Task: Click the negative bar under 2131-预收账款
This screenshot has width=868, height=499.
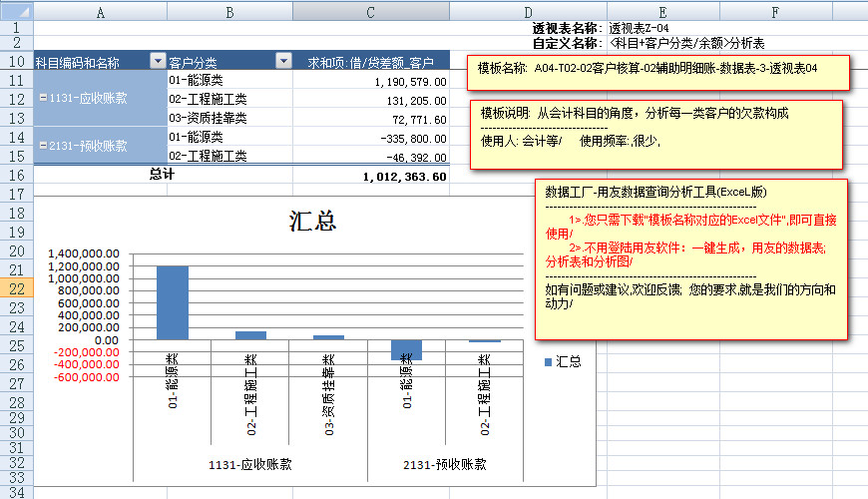Action: [x=406, y=349]
